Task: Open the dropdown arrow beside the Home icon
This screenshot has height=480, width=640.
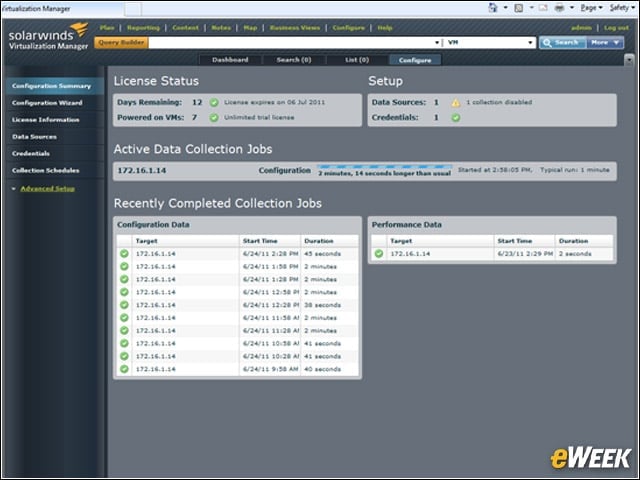Action: (505, 7)
